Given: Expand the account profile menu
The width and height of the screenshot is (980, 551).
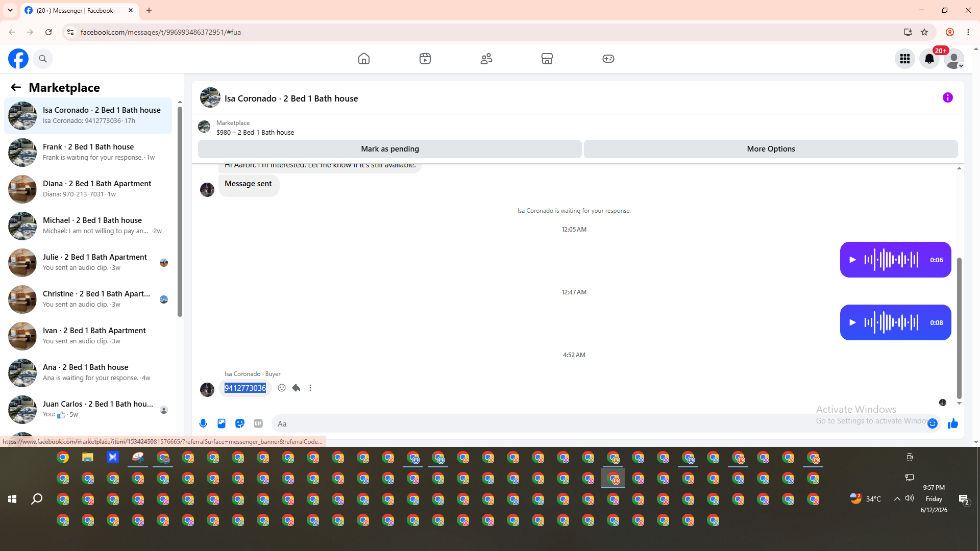Looking at the screenshot, I should (954, 59).
